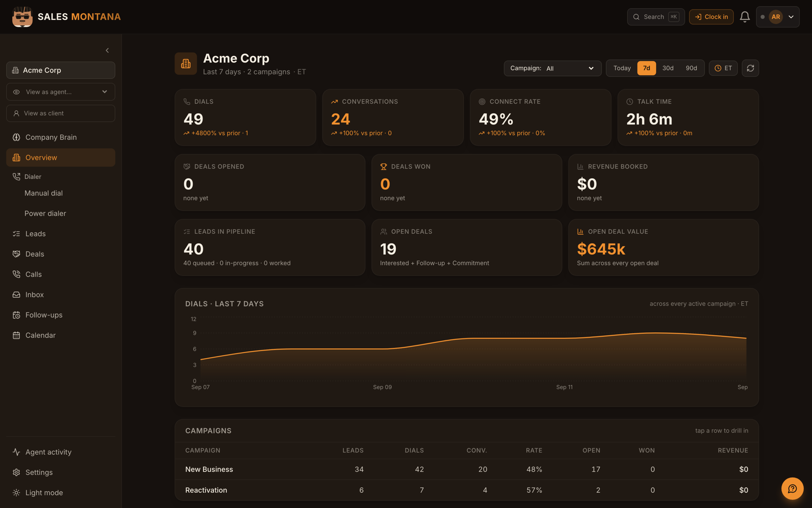Click the Clock in button
Screen dimensions: 812x508
pos(711,17)
